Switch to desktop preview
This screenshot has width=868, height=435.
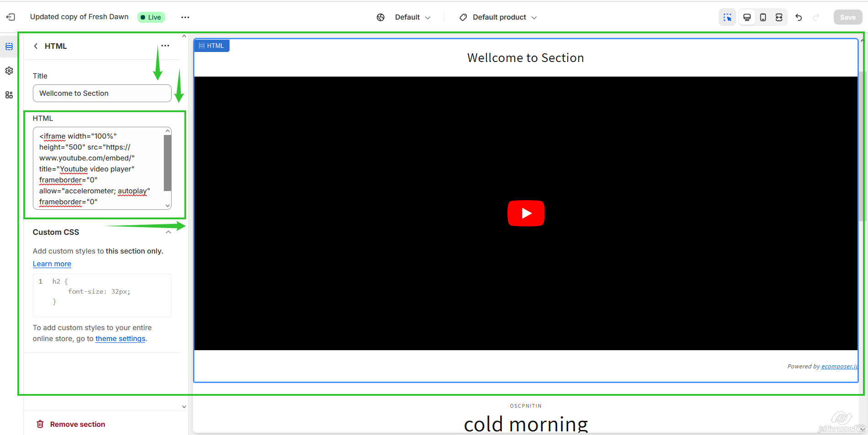(747, 17)
